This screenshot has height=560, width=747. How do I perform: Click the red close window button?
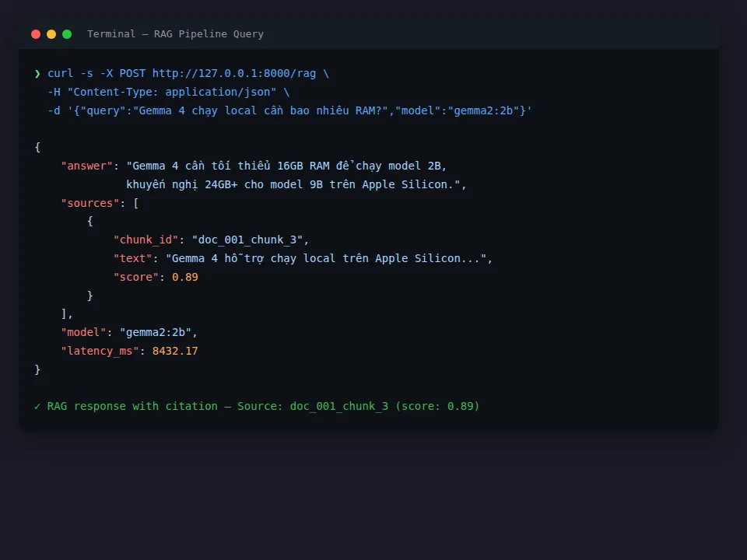click(x=36, y=34)
